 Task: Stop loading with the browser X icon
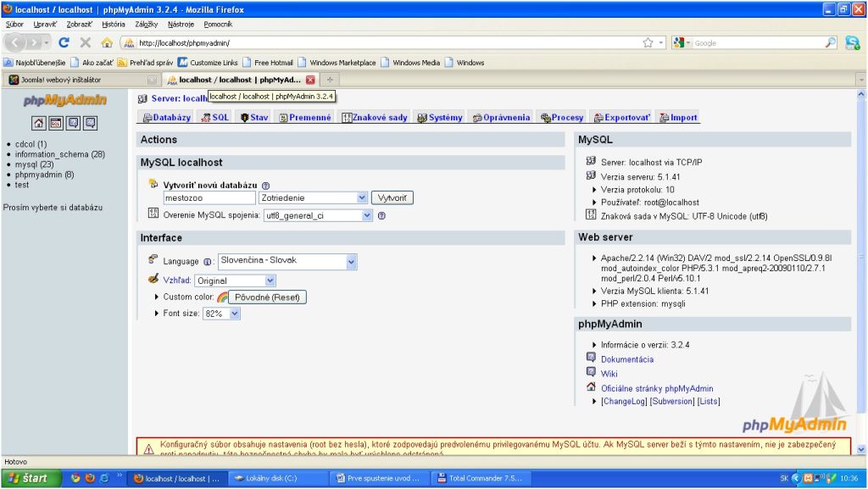86,42
